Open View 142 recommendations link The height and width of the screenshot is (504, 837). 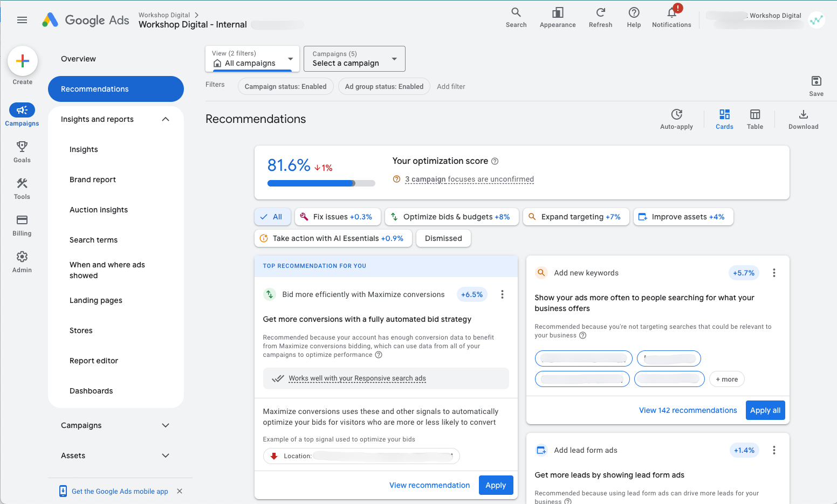(x=688, y=410)
